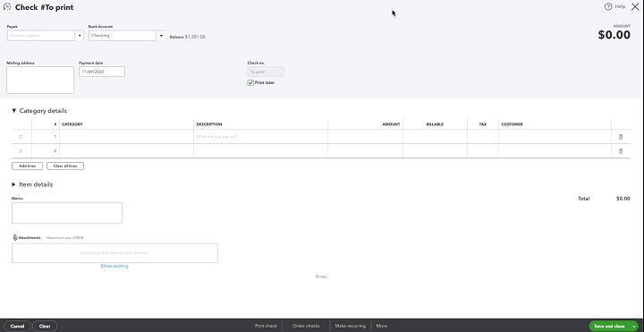
Task: Toggle the Print later checkbox
Action: 250,82
